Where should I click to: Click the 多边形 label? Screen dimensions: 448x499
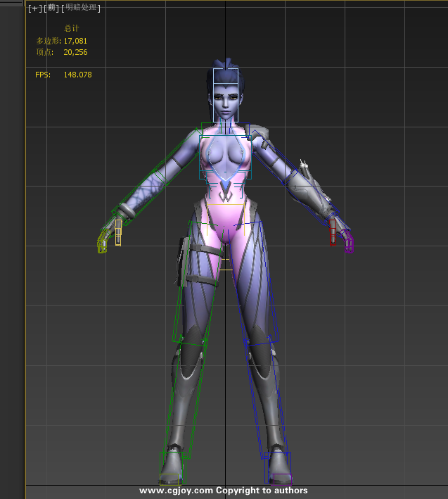[x=49, y=41]
